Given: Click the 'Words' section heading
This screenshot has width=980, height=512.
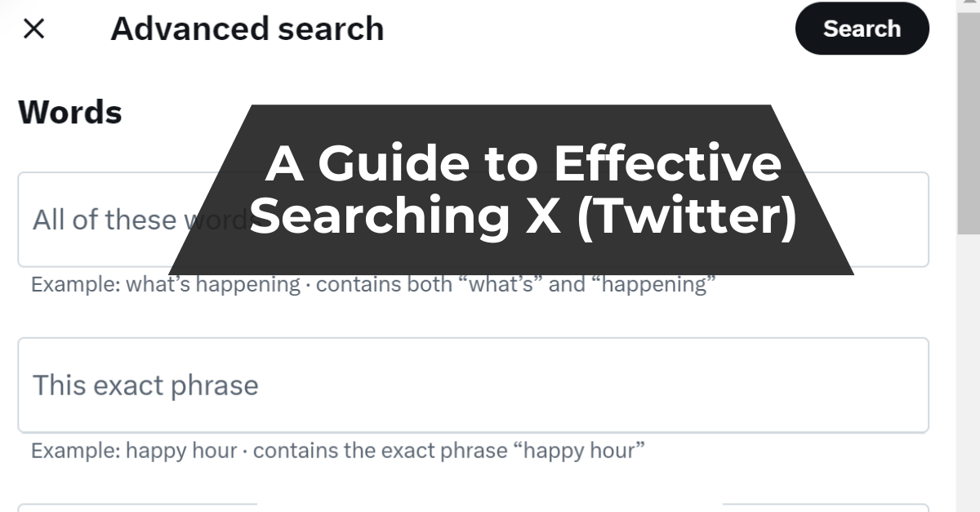Looking at the screenshot, I should 70,112.
